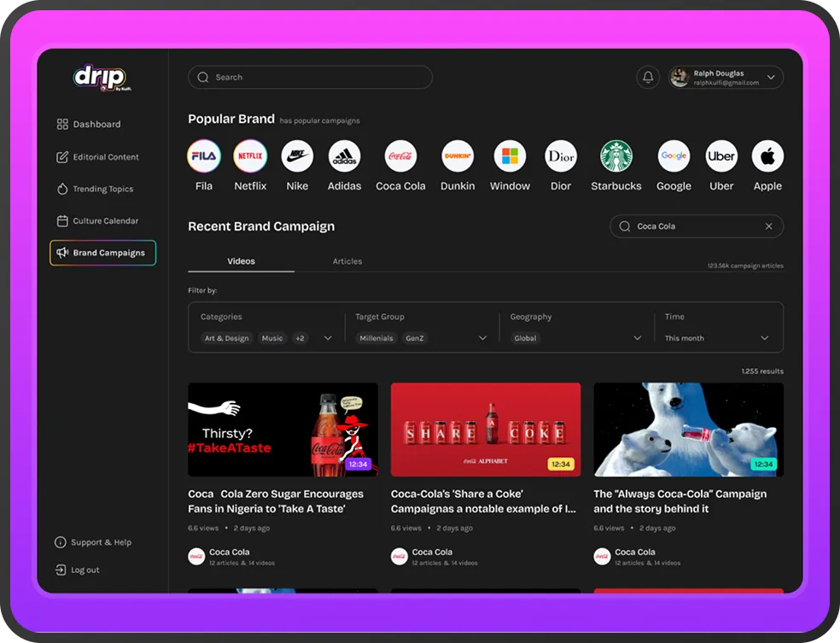This screenshot has width=840, height=643.
Task: Click the +2 categories chip
Action: [300, 338]
